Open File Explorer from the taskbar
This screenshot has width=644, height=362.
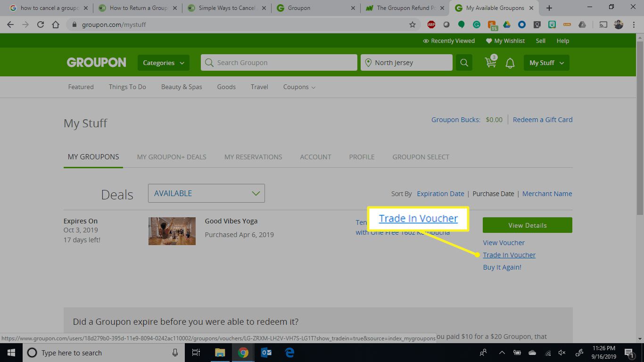click(220, 353)
